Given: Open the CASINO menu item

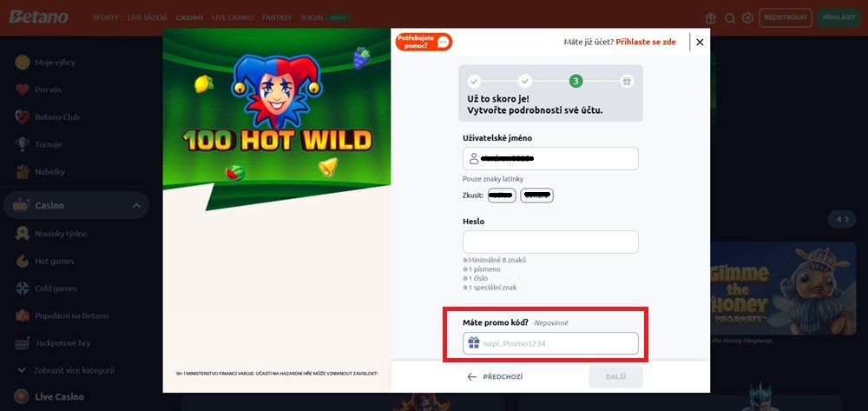Looking at the screenshot, I should point(189,17).
